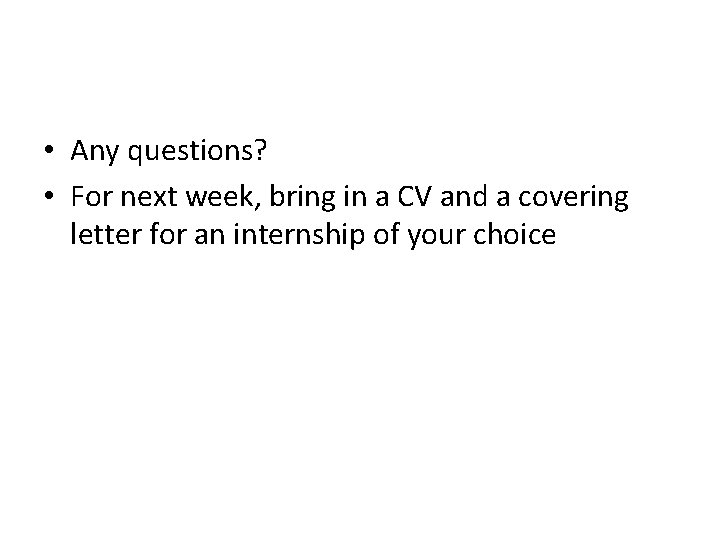Click the word 'letter' on the slide
720x540 pixels.
point(106,234)
